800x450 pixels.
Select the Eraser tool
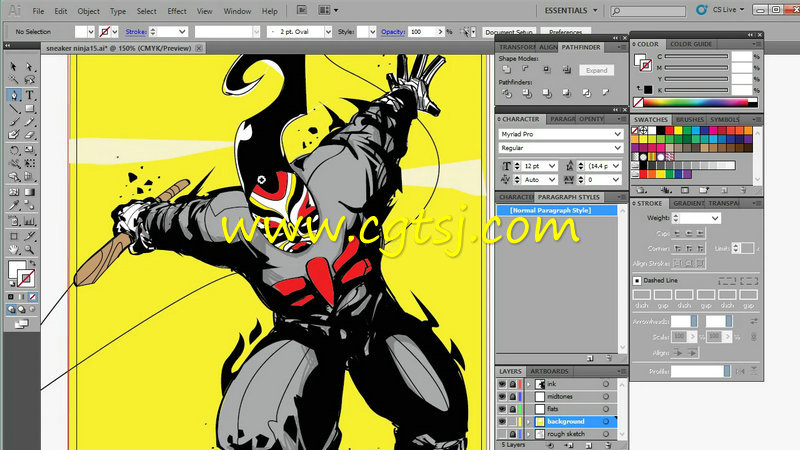(x=30, y=135)
